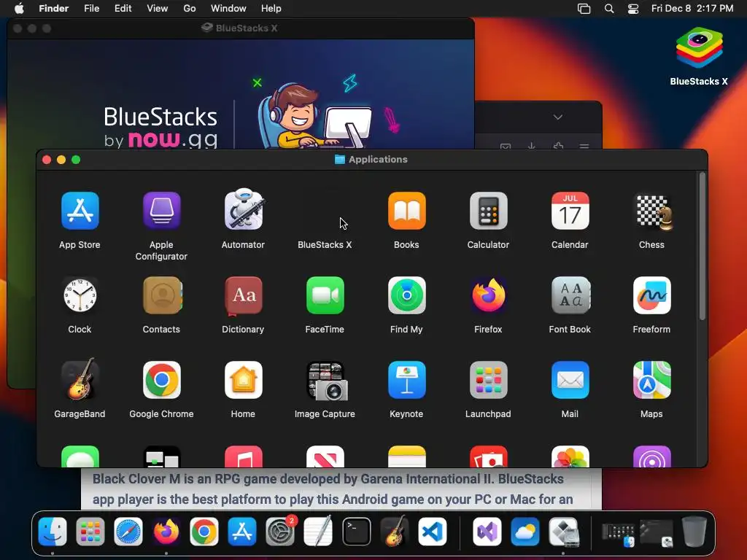
Task: Open the Finder menu
Action: click(x=54, y=8)
